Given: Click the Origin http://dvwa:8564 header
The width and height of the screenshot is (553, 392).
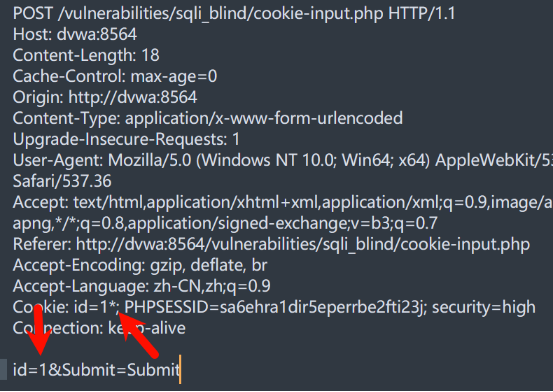Looking at the screenshot, I should [x=105, y=97].
